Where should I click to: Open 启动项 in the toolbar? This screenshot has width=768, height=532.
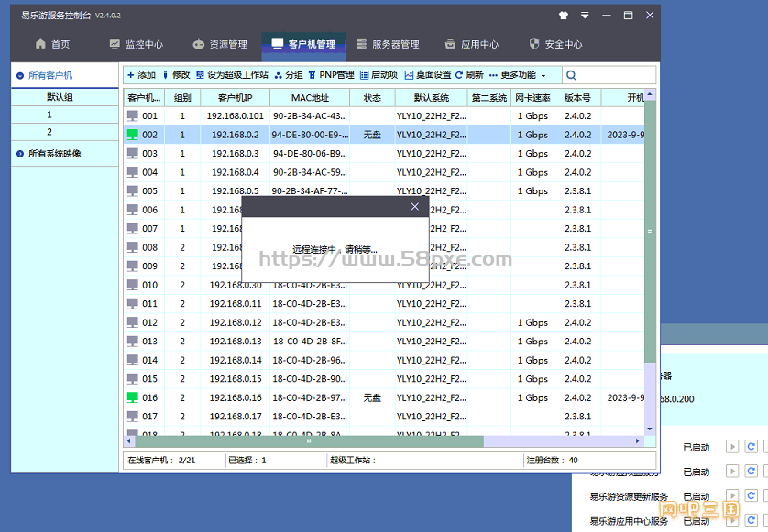point(379,75)
